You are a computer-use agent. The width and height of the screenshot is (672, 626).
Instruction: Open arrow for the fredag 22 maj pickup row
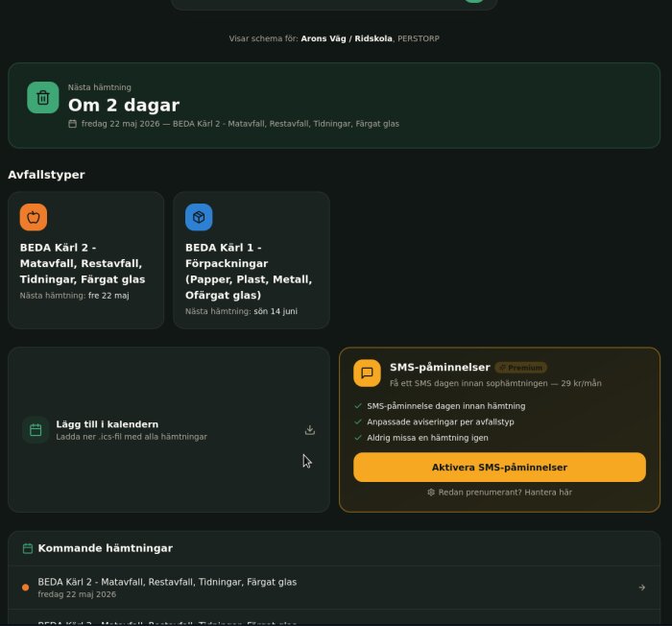point(642,588)
